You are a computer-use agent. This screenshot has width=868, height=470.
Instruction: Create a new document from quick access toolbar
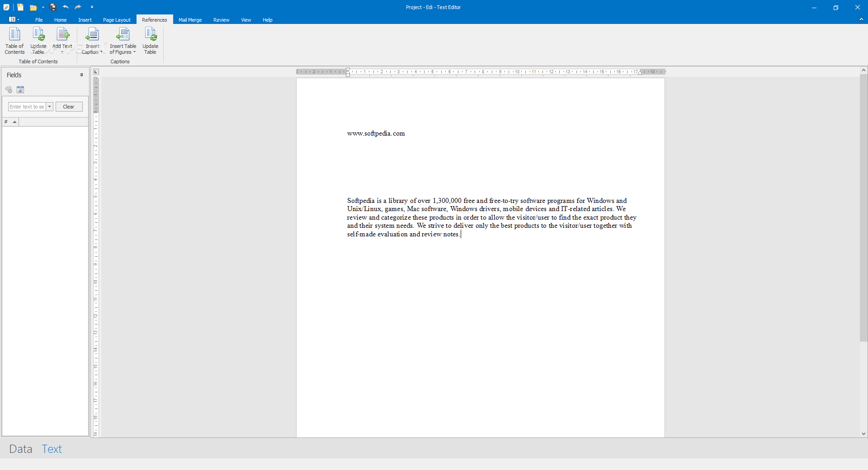pyautogui.click(x=20, y=7)
